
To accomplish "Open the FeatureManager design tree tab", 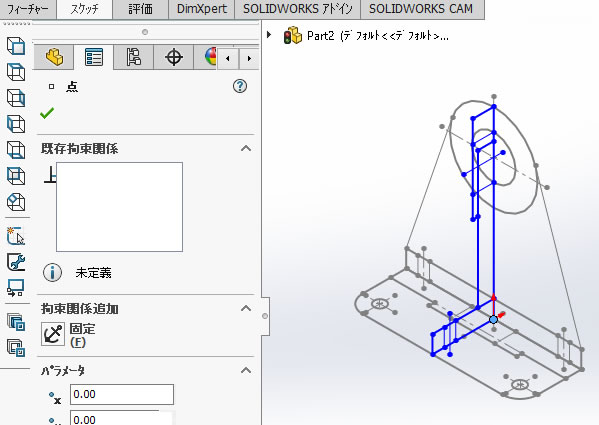I will 54,57.
